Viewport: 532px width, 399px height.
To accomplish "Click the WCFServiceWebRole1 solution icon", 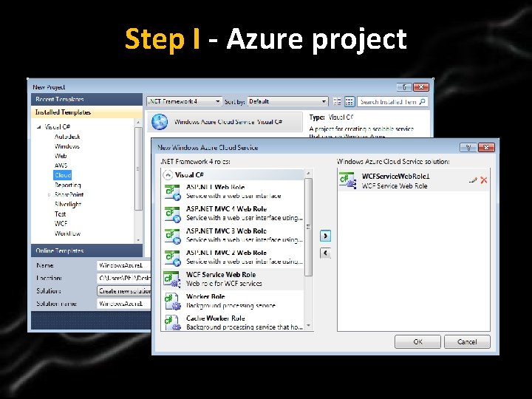I will (x=348, y=180).
